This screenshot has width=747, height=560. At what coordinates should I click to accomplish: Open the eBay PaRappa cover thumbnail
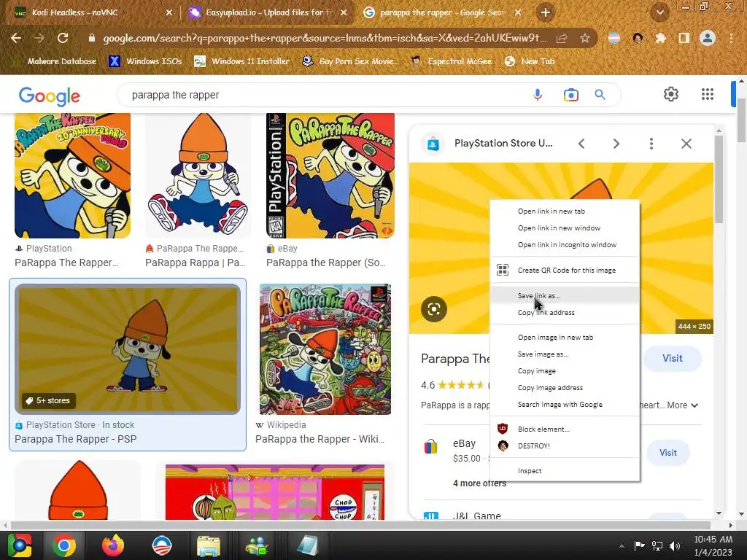point(330,176)
